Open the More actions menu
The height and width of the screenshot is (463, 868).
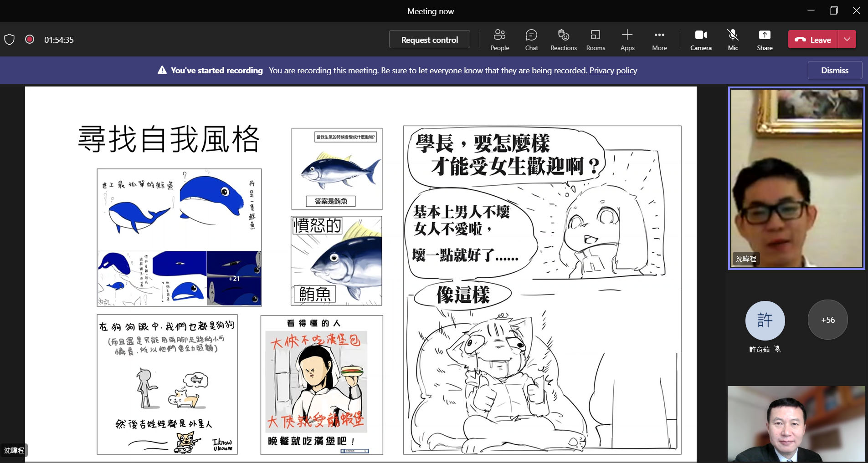(x=659, y=39)
